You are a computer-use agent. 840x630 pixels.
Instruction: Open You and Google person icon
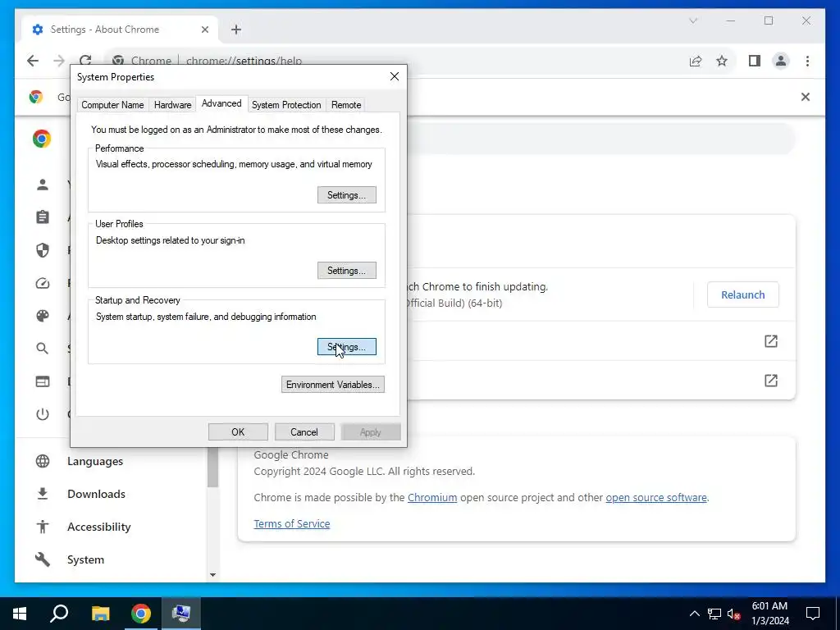click(x=43, y=185)
